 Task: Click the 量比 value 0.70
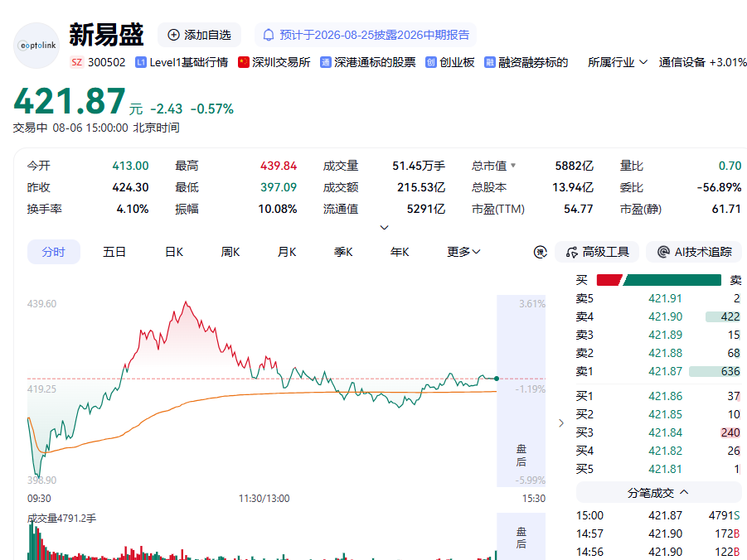pos(730,166)
